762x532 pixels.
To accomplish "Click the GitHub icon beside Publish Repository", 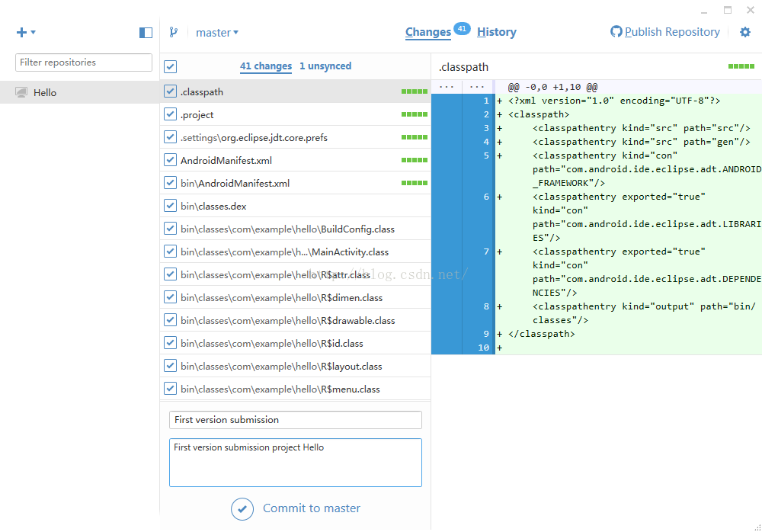I will (x=616, y=31).
